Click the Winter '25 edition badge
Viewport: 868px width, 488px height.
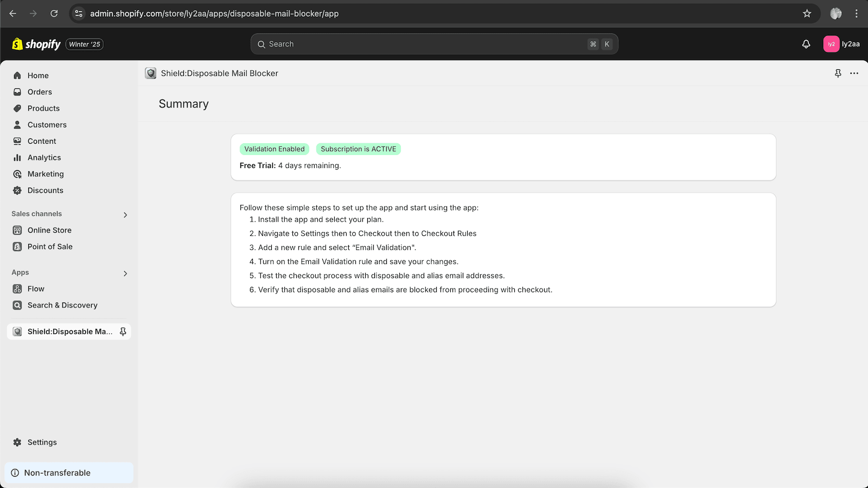click(x=85, y=44)
